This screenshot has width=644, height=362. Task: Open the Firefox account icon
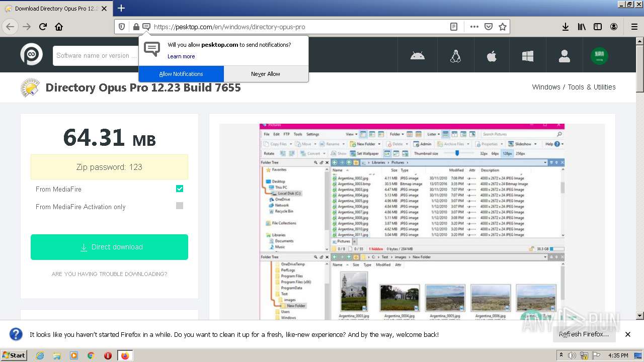(614, 27)
